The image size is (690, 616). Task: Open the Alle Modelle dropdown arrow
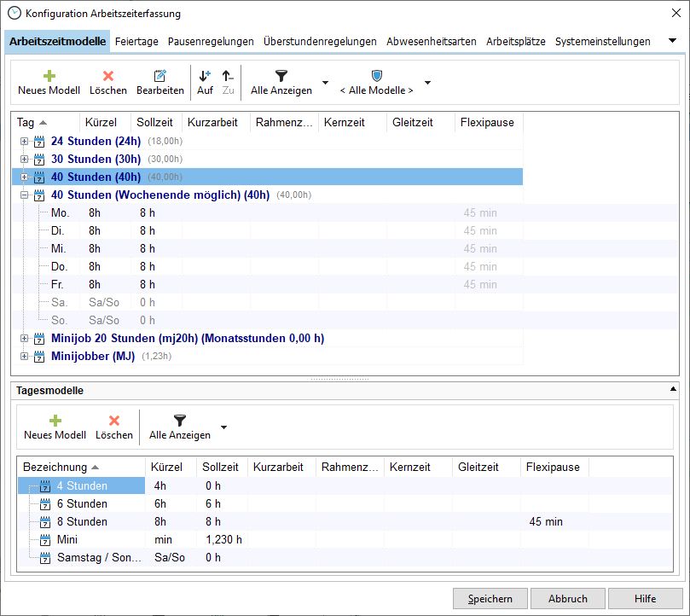click(x=427, y=83)
